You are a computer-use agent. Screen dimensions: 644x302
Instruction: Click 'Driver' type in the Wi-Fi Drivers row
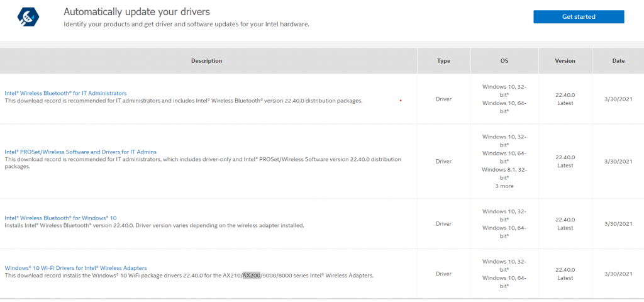(443, 274)
